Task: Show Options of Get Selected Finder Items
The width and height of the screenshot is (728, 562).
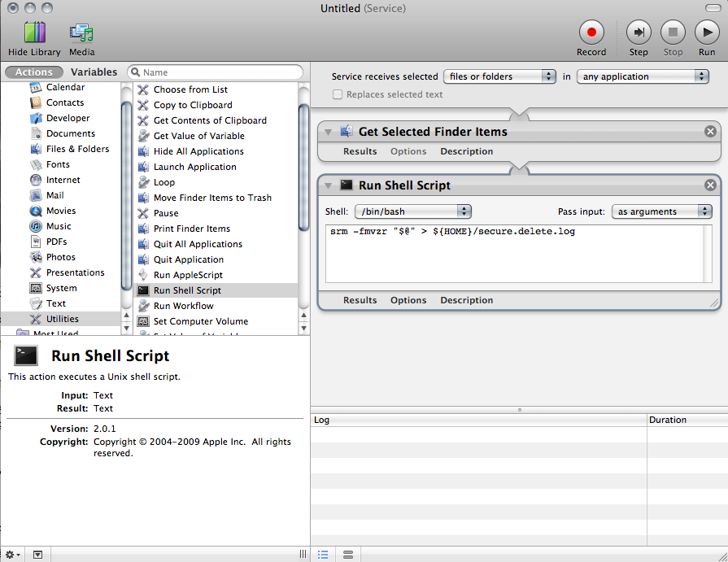Action: pos(408,152)
